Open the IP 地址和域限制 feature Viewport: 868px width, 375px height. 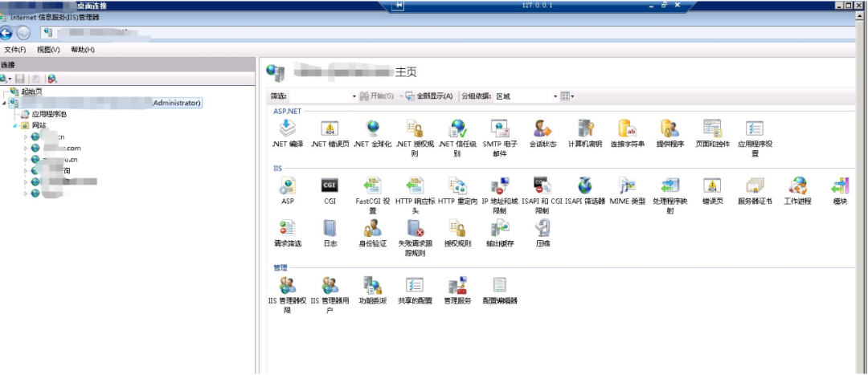(x=499, y=196)
